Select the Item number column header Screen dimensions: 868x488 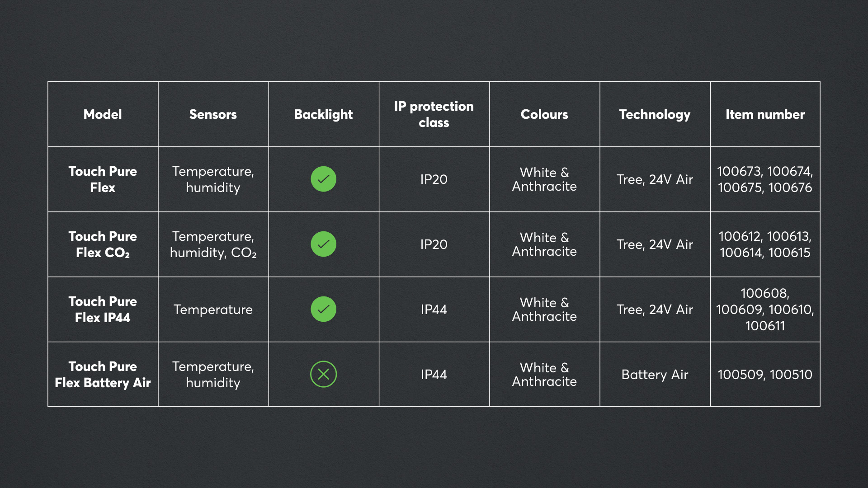(x=765, y=114)
